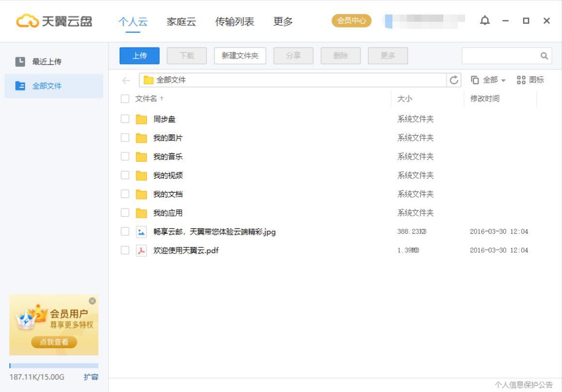Click the copy icon beside 全部 filter

pyautogui.click(x=474, y=80)
